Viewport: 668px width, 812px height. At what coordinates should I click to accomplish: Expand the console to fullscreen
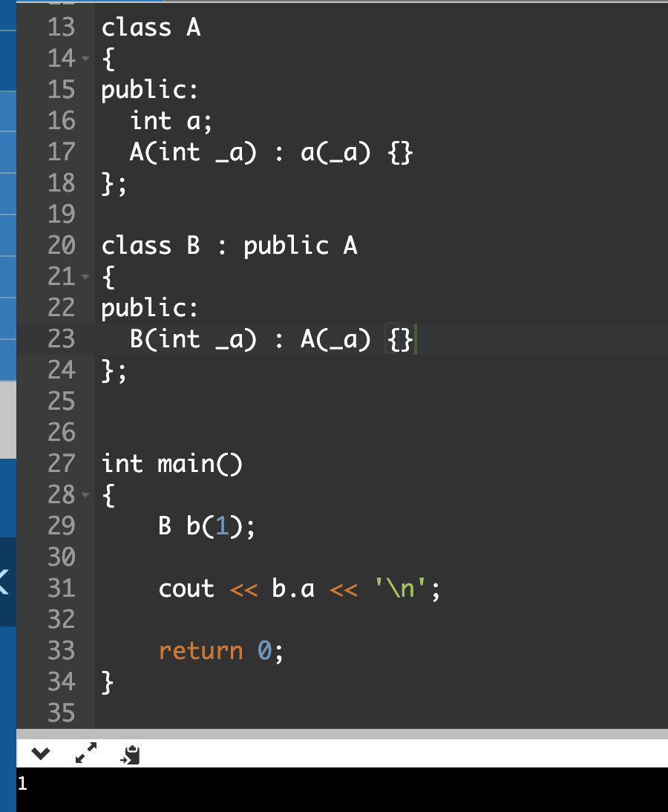coord(86,753)
